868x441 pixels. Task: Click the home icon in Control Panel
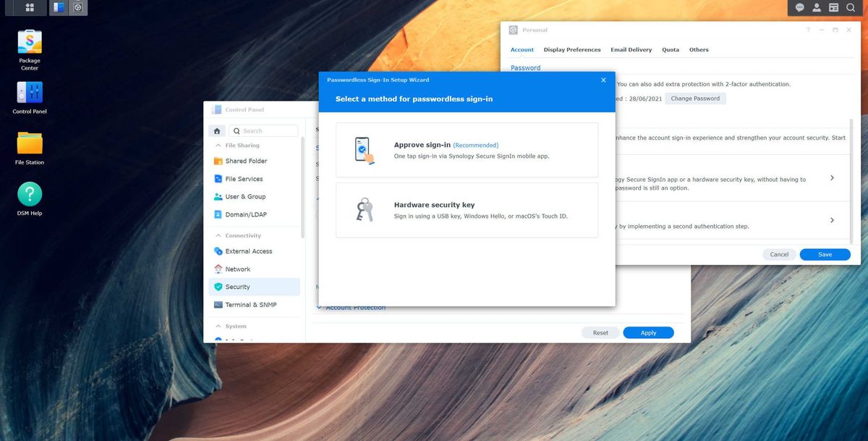point(216,130)
